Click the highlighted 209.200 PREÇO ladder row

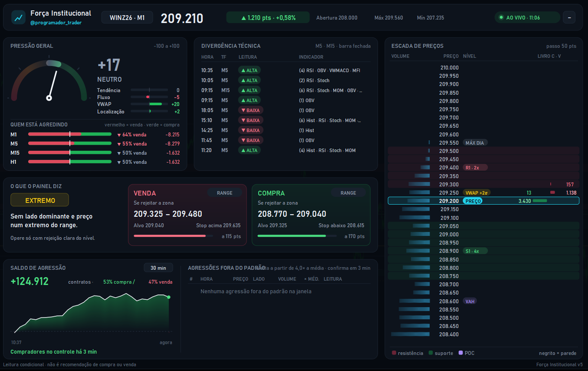(x=483, y=201)
